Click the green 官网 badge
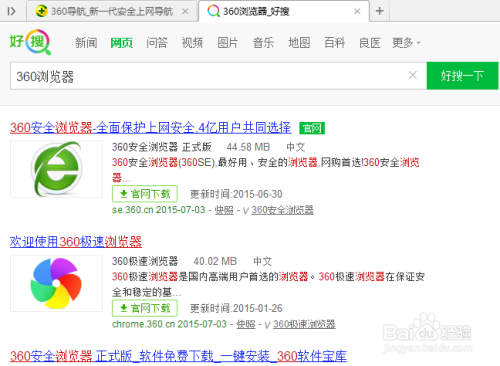The image size is (500, 366). [x=312, y=128]
